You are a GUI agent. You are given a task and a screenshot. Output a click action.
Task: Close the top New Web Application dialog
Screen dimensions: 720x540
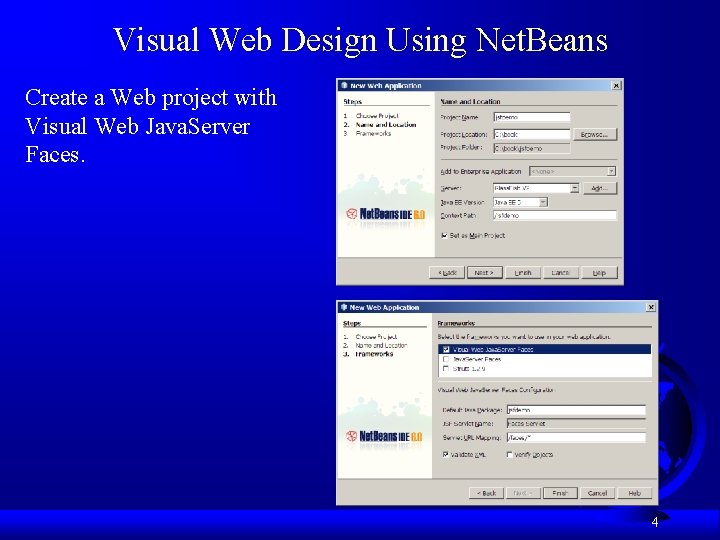(616, 85)
